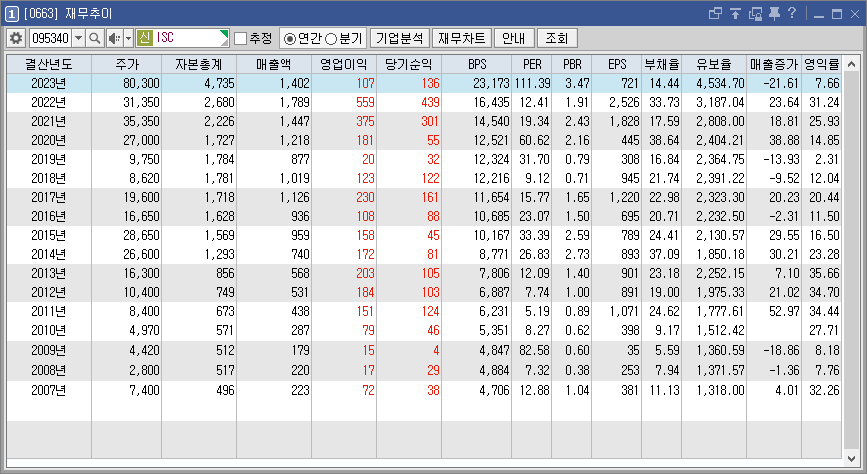Click the 매출액 column header
867x474 pixels.
[274, 64]
